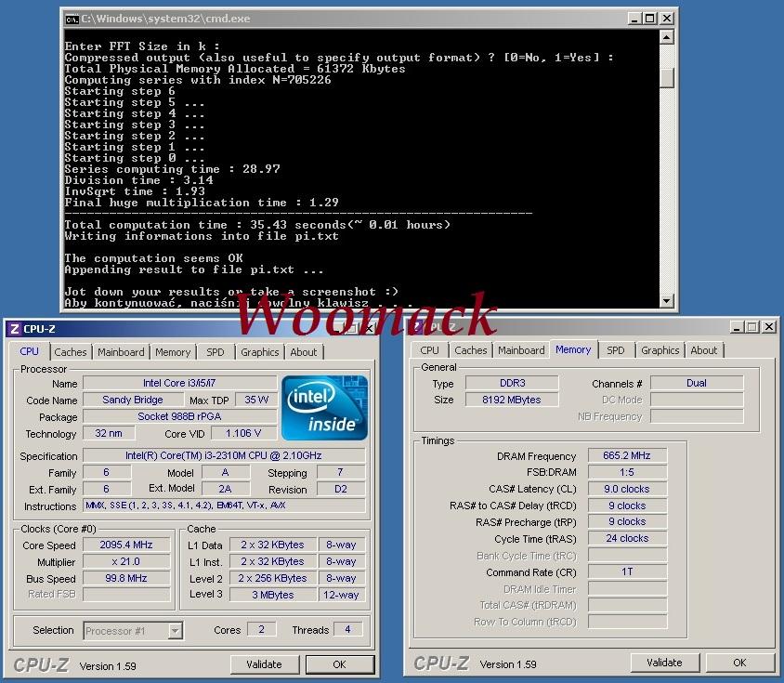Close the cmd.exe window

click(667, 19)
